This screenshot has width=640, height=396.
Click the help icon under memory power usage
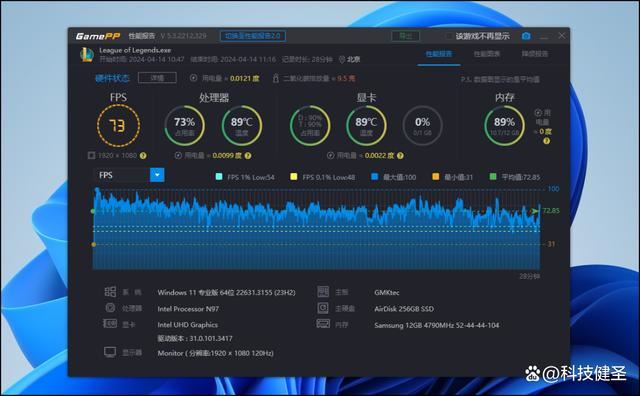click(x=547, y=141)
